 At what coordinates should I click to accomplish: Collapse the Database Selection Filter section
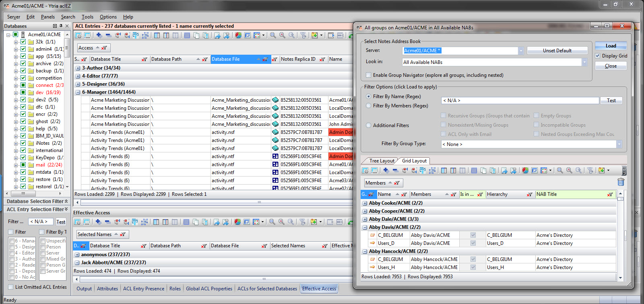(66, 201)
